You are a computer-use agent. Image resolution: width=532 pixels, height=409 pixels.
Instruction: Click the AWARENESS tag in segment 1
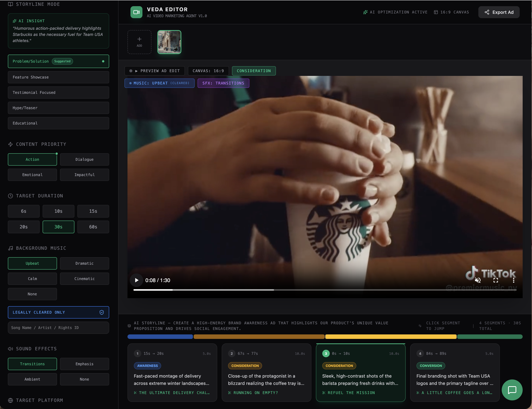coord(147,366)
